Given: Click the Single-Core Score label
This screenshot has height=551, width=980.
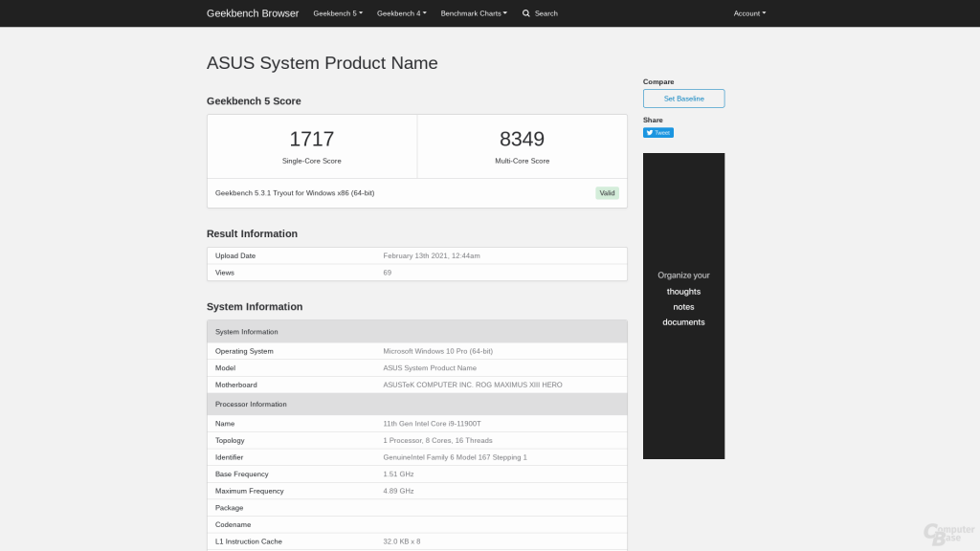Looking at the screenshot, I should tap(311, 161).
